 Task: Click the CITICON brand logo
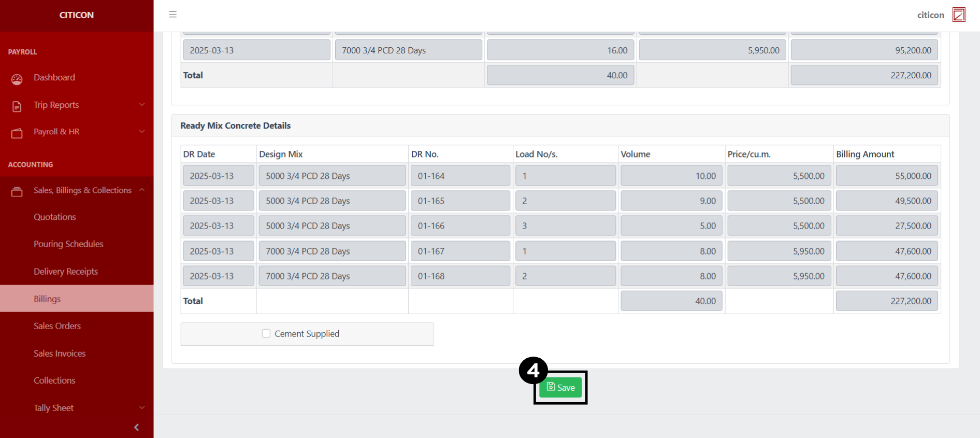77,15
